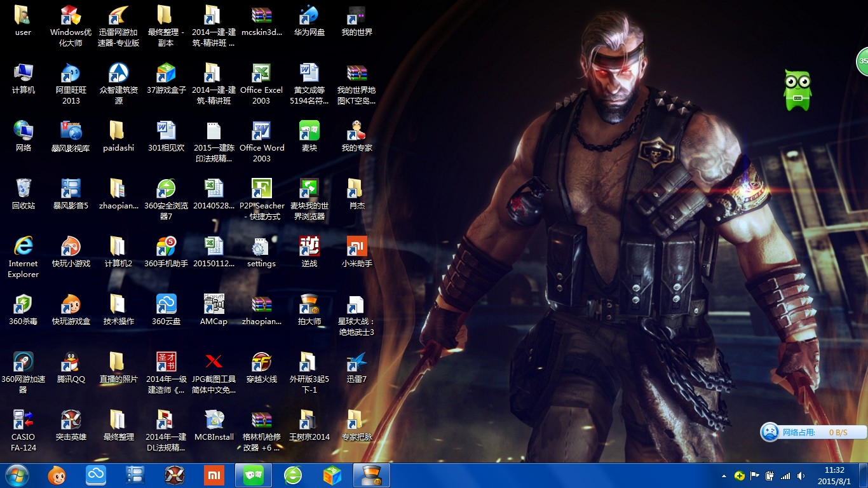The image size is (868, 488).
Task: Open the 麦块 desktop shortcut
Action: pyautogui.click(x=309, y=137)
